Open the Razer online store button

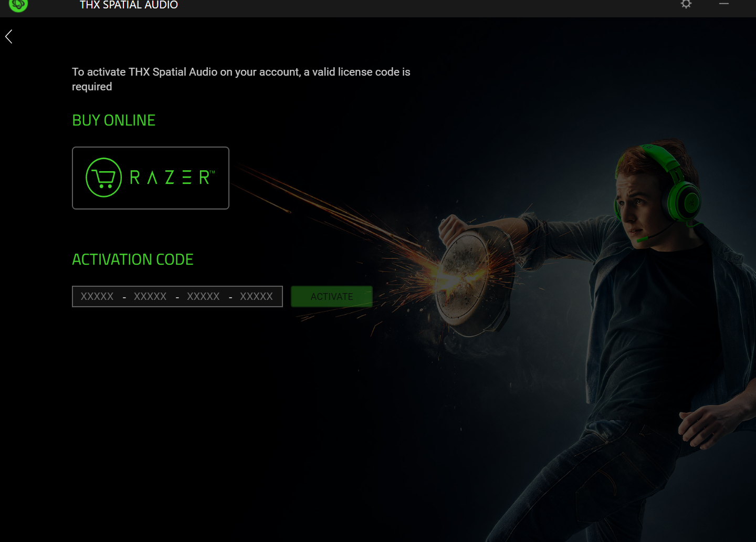pos(151,178)
